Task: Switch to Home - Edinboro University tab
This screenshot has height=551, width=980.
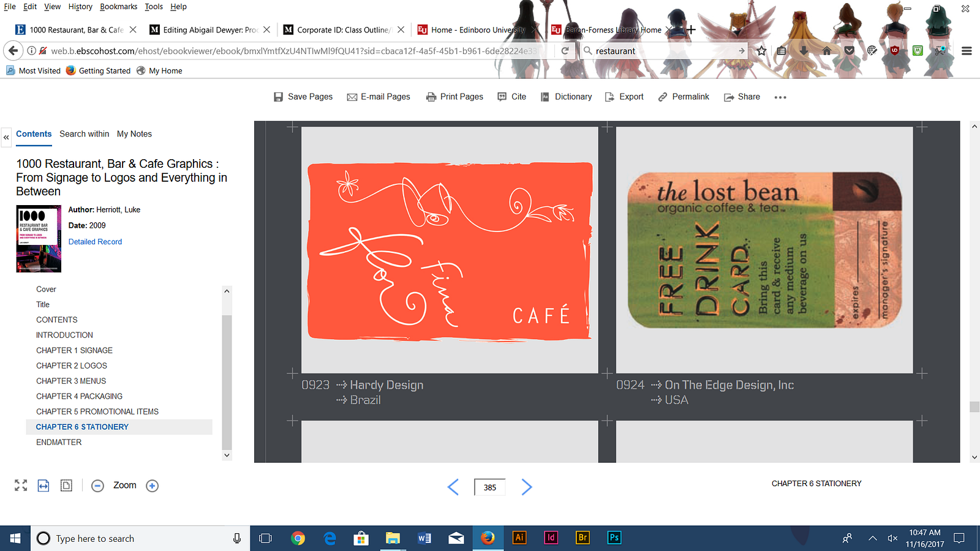Action: pyautogui.click(x=478, y=30)
